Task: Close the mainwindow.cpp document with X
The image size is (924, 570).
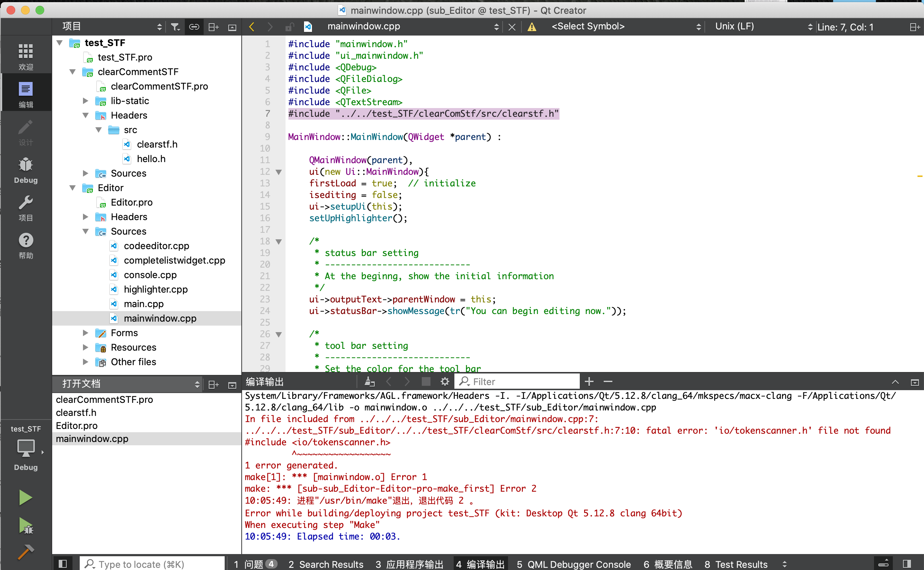Action: [512, 27]
